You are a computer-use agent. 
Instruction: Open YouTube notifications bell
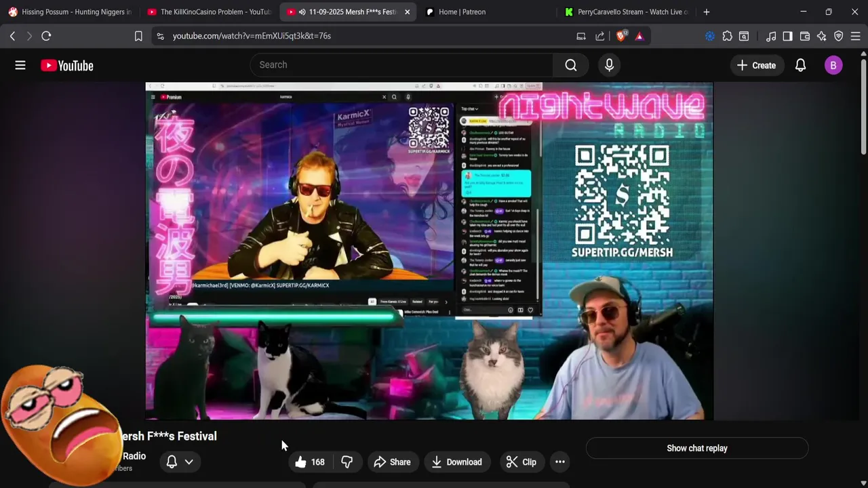click(x=800, y=65)
